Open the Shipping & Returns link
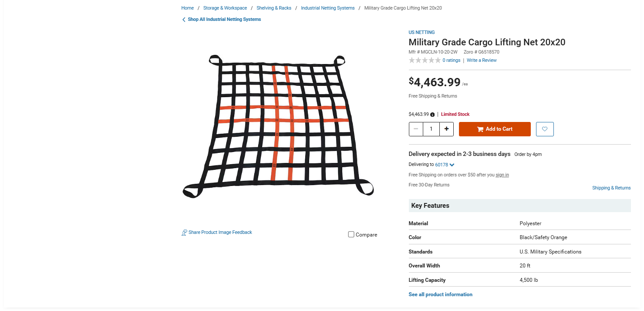Viewport: 644px width, 311px height. [x=611, y=188]
